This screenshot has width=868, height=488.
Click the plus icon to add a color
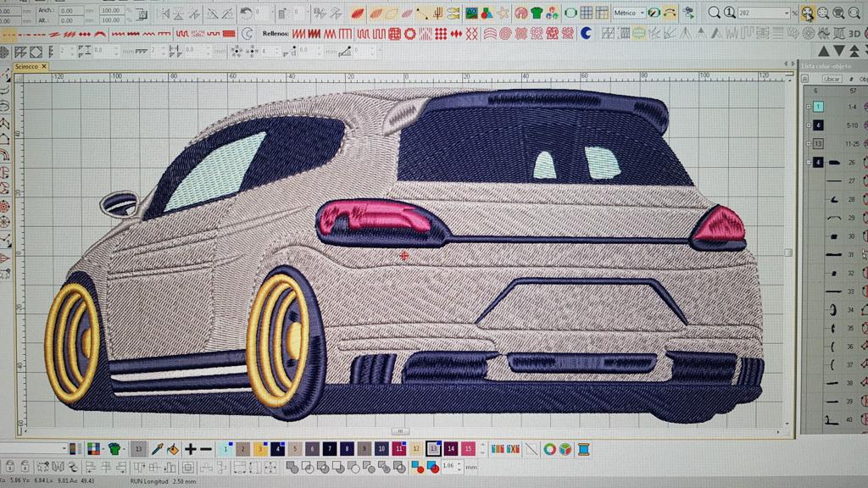tap(191, 449)
